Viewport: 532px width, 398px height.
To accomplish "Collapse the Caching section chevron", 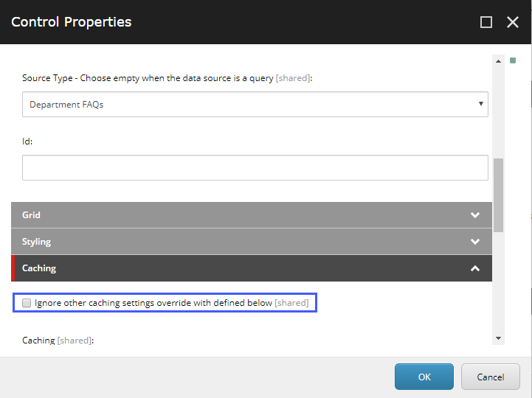I will 475,268.
